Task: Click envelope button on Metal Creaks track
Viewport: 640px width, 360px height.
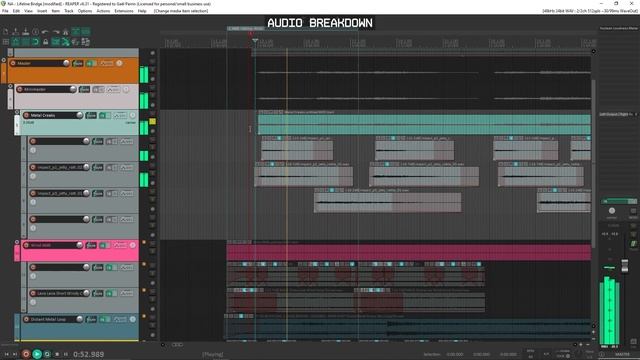Action: pyautogui.click(x=120, y=116)
